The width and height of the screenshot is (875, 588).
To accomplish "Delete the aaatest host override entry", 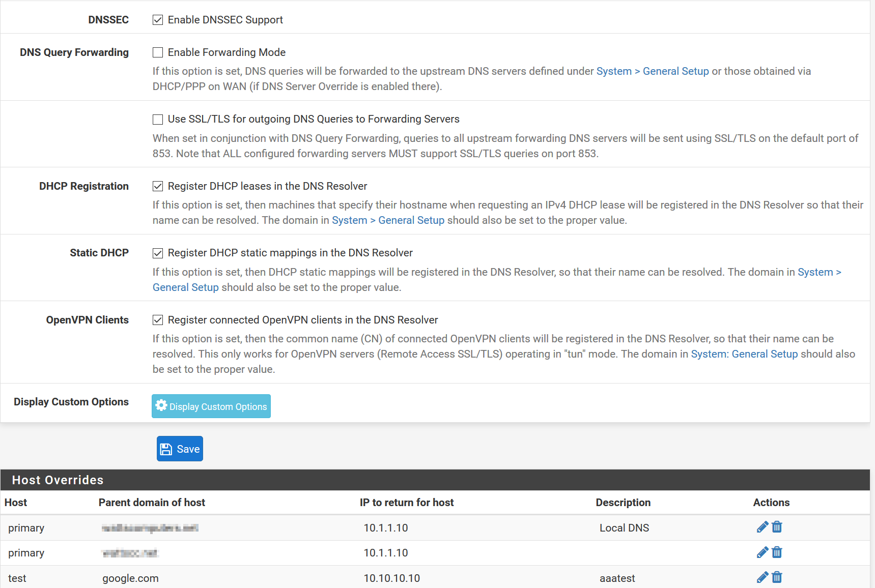I will (777, 577).
